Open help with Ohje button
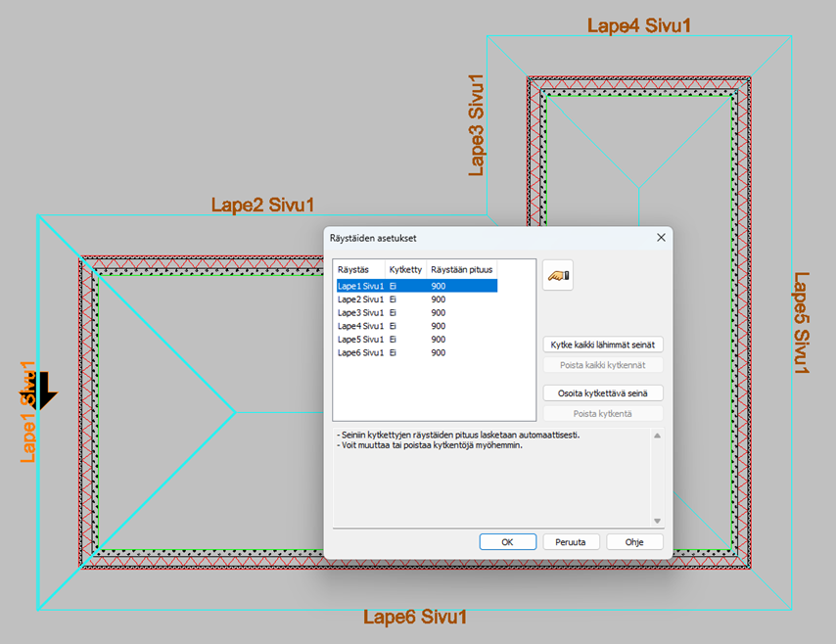The width and height of the screenshot is (836, 644). 634,541
